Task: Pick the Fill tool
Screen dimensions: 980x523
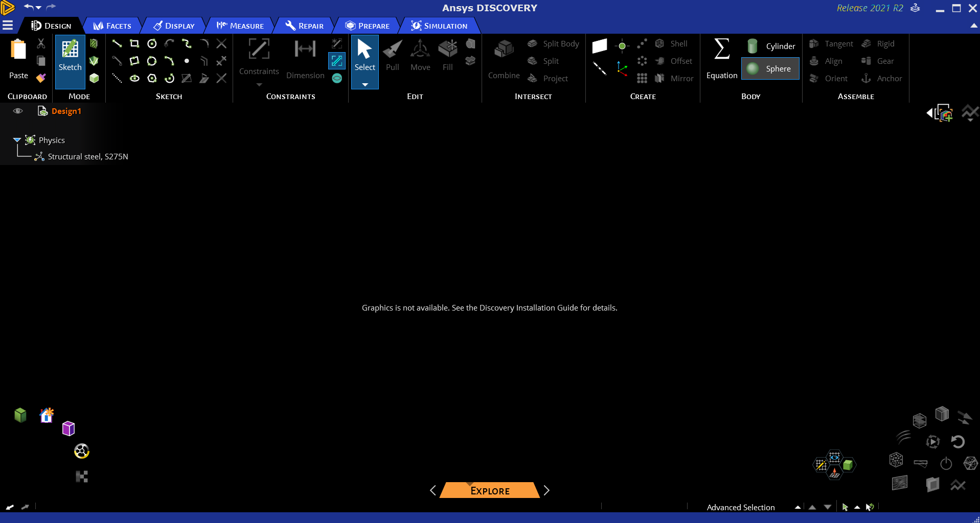Action: pos(448,55)
